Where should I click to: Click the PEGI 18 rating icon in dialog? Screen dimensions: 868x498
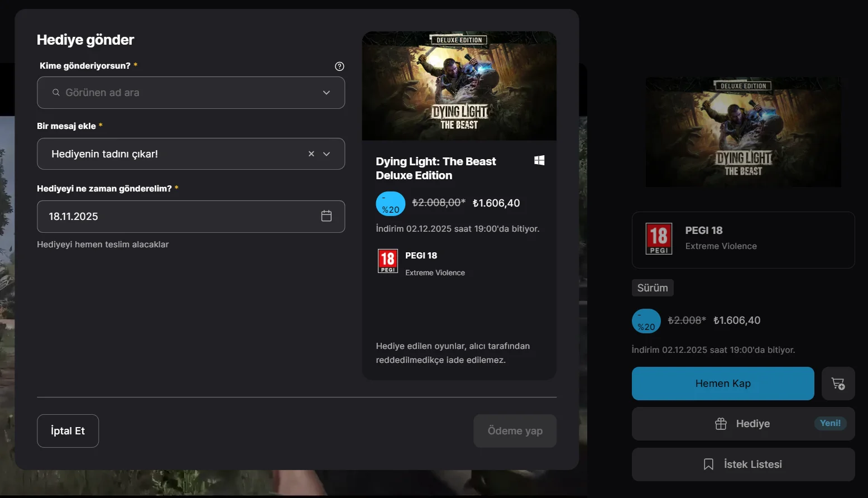click(388, 261)
